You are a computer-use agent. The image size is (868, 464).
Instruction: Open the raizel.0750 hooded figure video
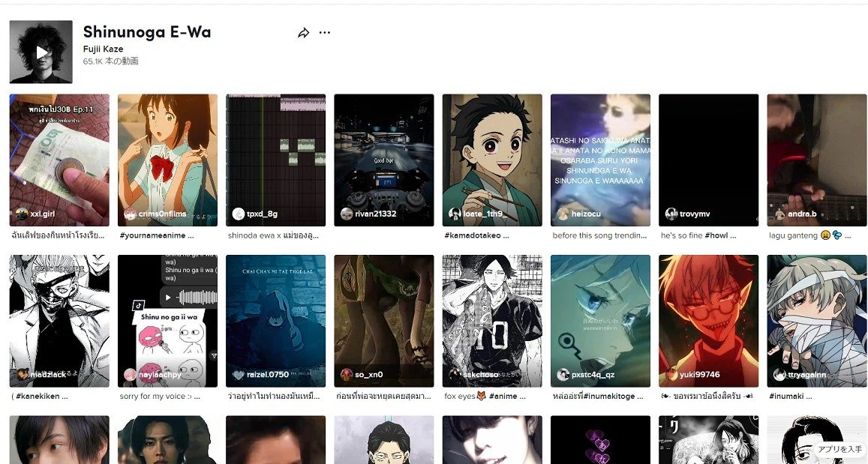coord(275,321)
